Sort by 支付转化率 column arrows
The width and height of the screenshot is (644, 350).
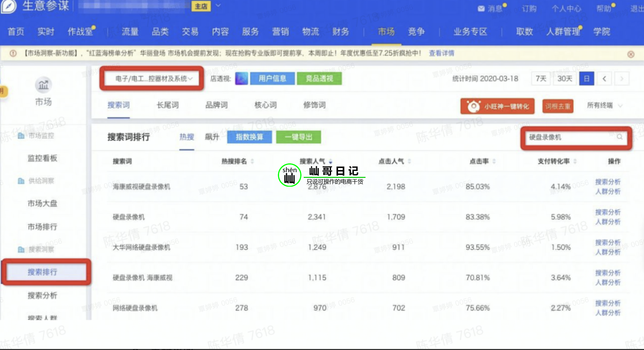tap(575, 161)
